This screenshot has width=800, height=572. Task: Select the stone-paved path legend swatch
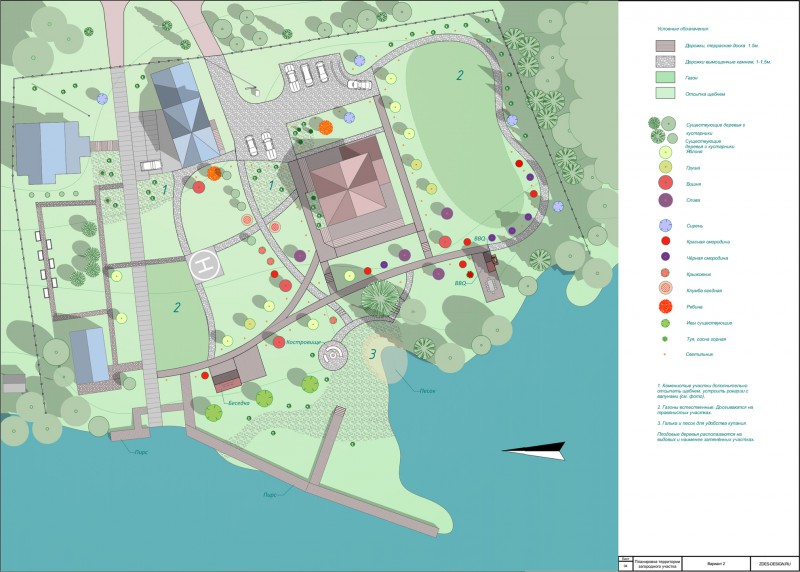665,62
